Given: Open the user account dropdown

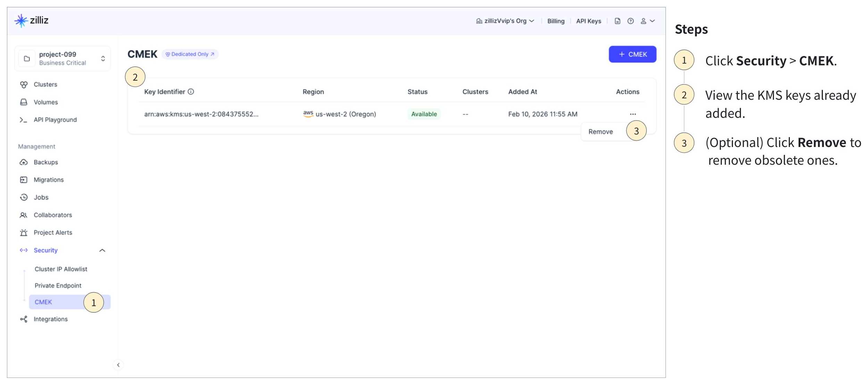Looking at the screenshot, I should pyautogui.click(x=647, y=21).
